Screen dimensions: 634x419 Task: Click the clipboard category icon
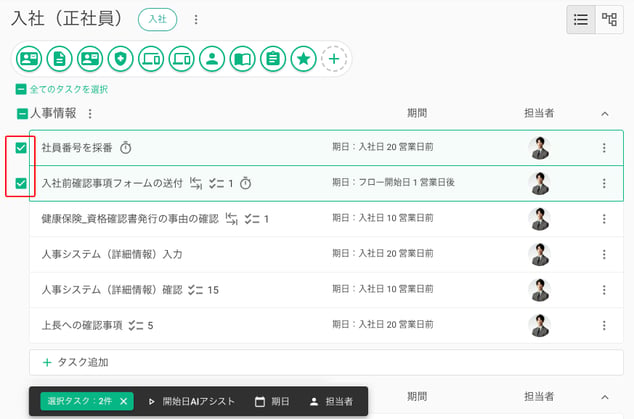click(x=273, y=59)
